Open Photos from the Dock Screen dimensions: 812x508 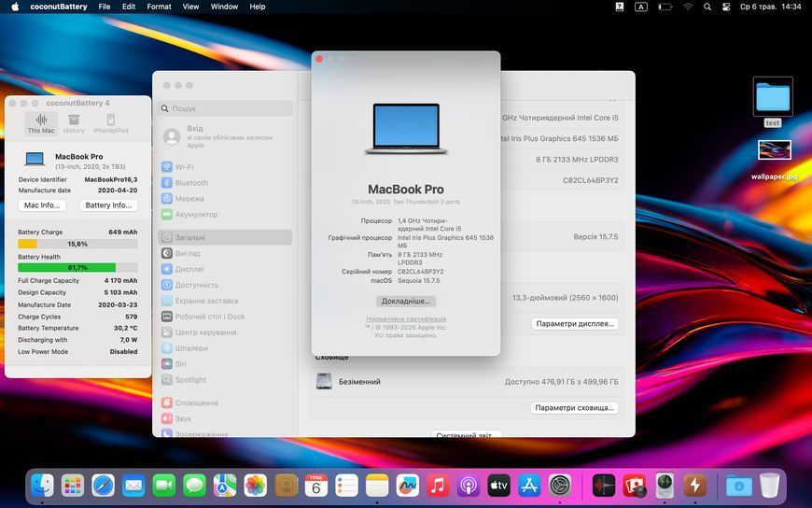pyautogui.click(x=256, y=486)
